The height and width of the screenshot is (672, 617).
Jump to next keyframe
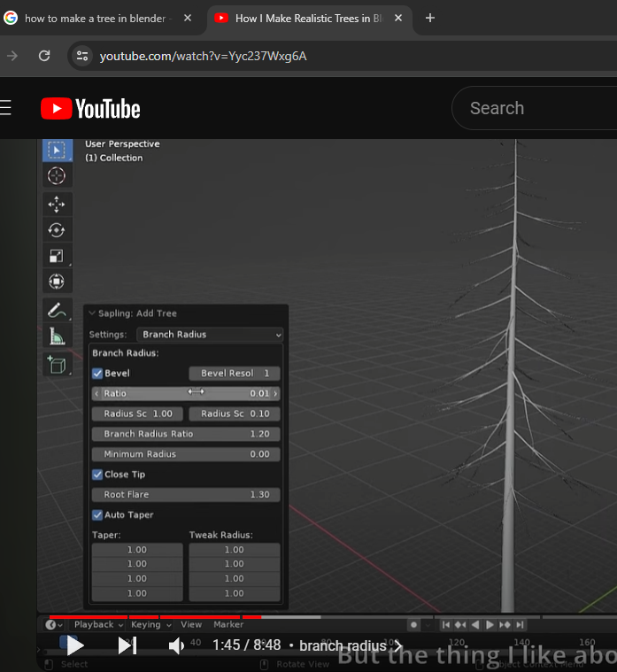pyautogui.click(x=505, y=625)
